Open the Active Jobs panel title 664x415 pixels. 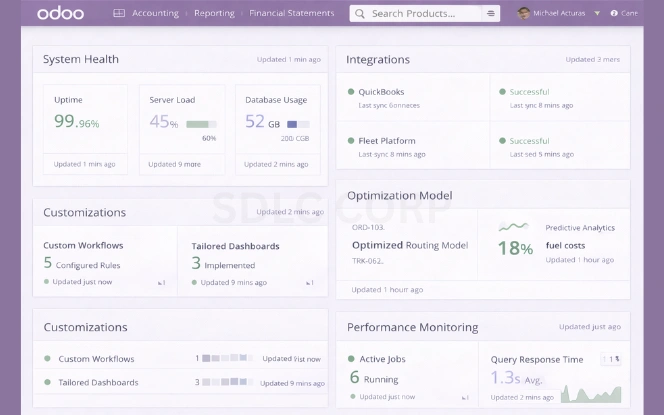(x=382, y=359)
